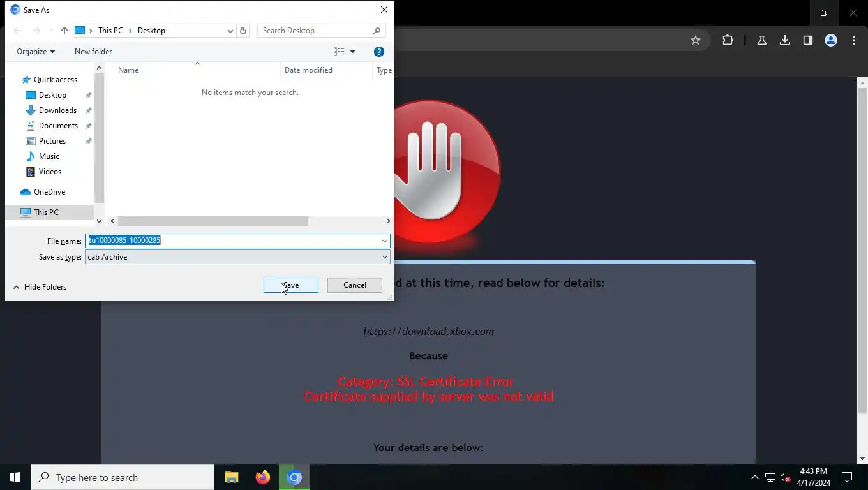The image size is (868, 490).
Task: Open the Windows Start menu
Action: coord(15,477)
